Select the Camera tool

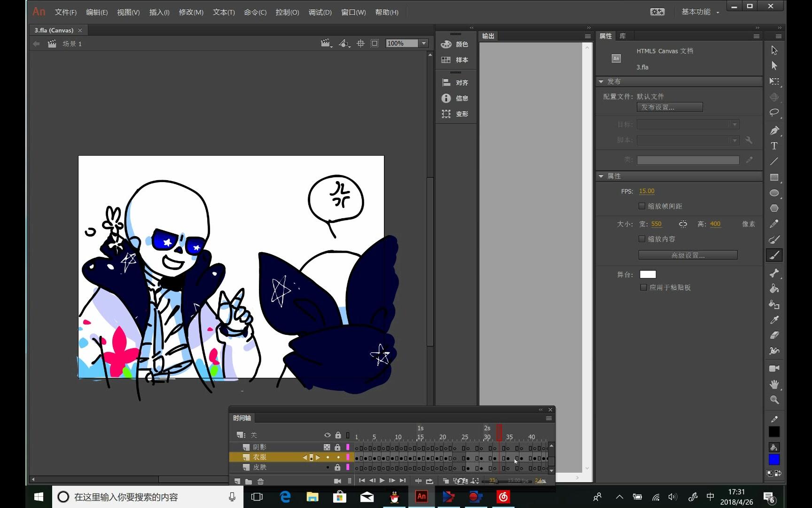tap(774, 368)
